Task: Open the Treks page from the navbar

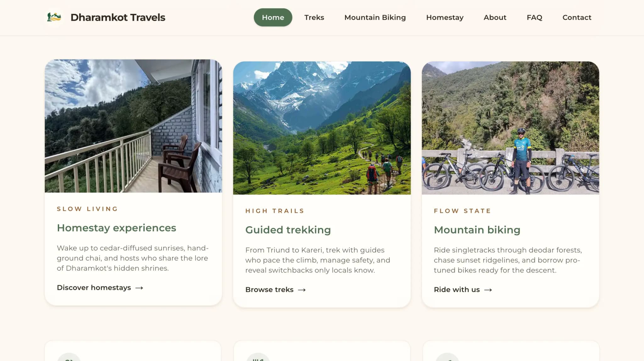Action: (314, 17)
